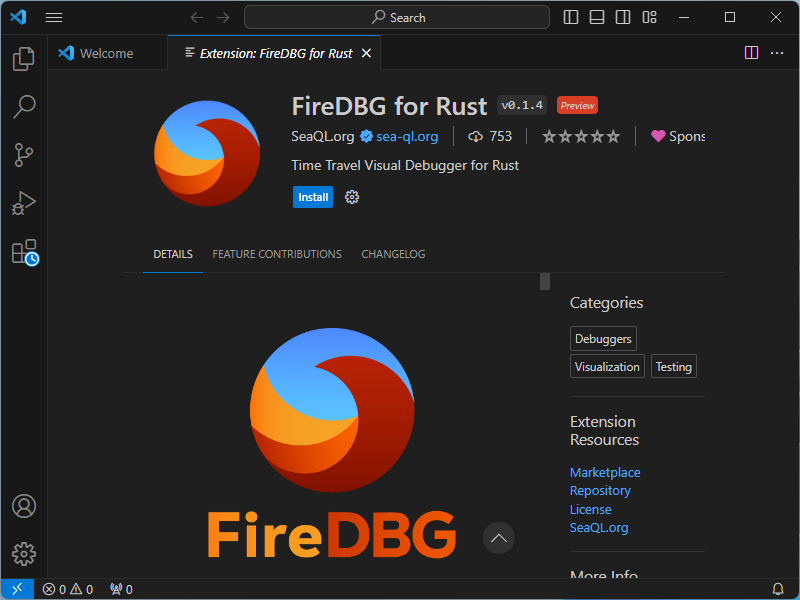Open the editor More Actions ellipsis
Image resolution: width=800 pixels, height=600 pixels.
point(777,53)
